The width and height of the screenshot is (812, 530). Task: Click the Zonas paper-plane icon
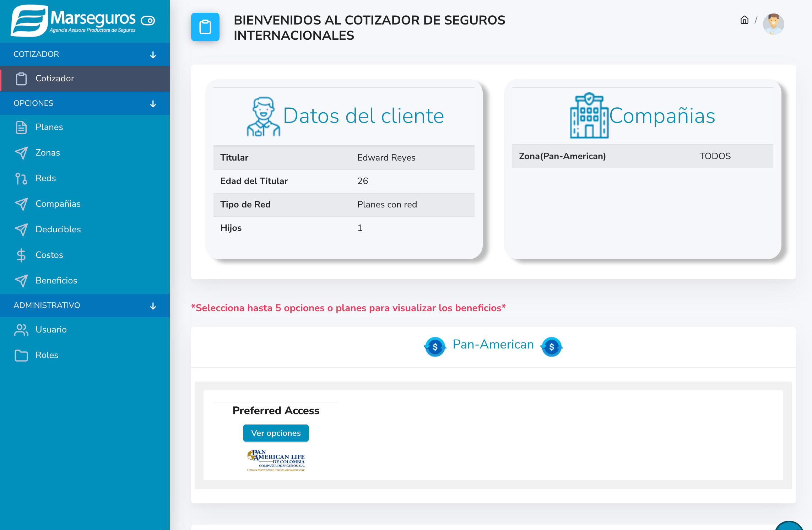[21, 152]
